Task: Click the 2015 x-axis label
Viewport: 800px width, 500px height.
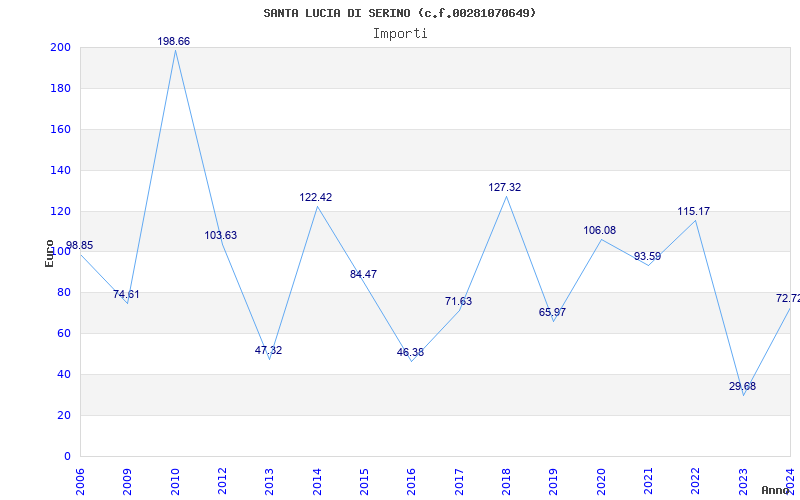Action: [364, 482]
